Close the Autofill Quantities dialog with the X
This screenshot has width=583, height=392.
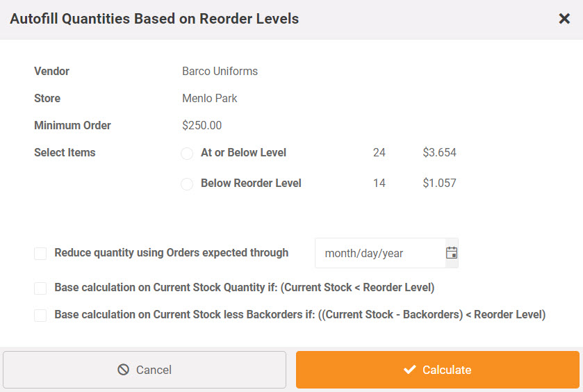pyautogui.click(x=564, y=19)
